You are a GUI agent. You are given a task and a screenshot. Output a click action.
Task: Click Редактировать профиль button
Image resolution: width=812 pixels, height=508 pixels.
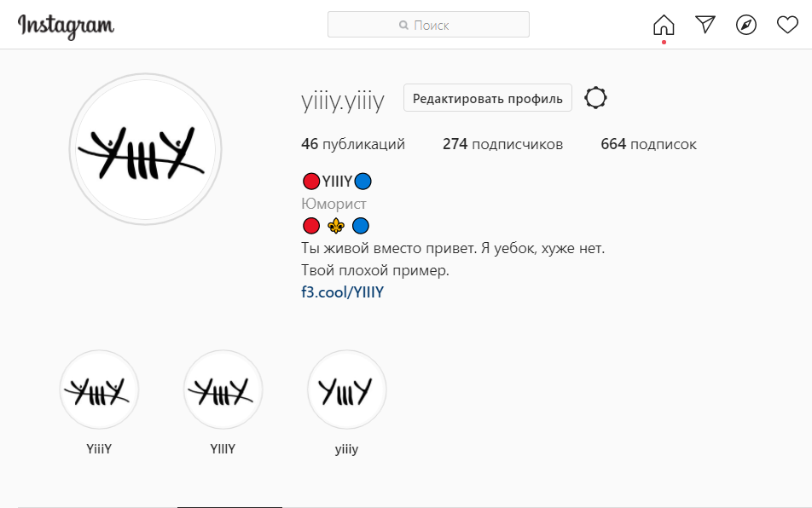click(487, 98)
